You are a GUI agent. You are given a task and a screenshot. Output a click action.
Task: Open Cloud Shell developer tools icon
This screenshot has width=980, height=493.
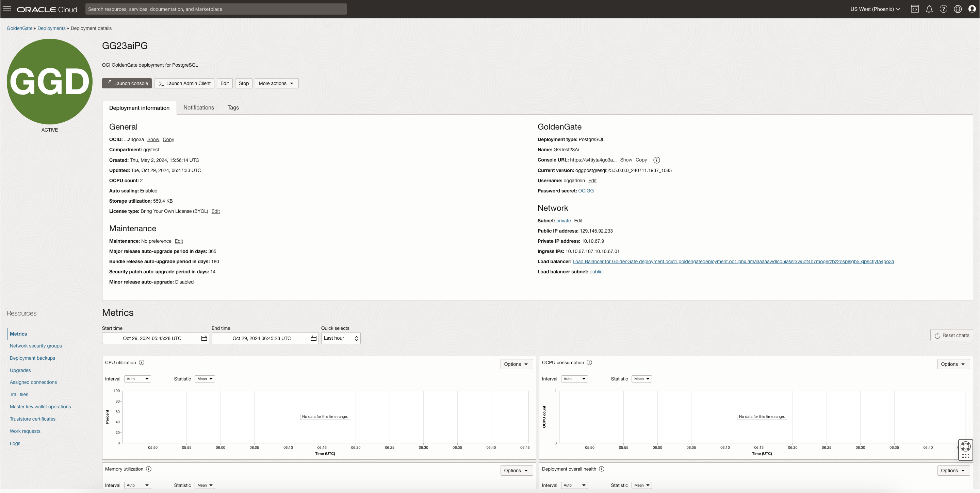915,9
